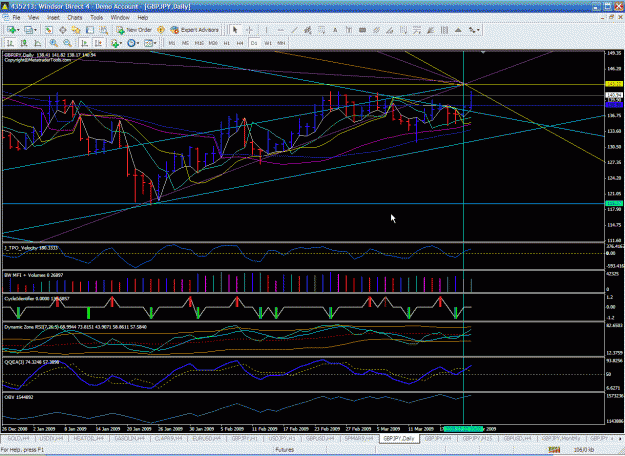Select the Fibonacci Retracement tool
This screenshot has width=625, height=456.
tap(321, 30)
